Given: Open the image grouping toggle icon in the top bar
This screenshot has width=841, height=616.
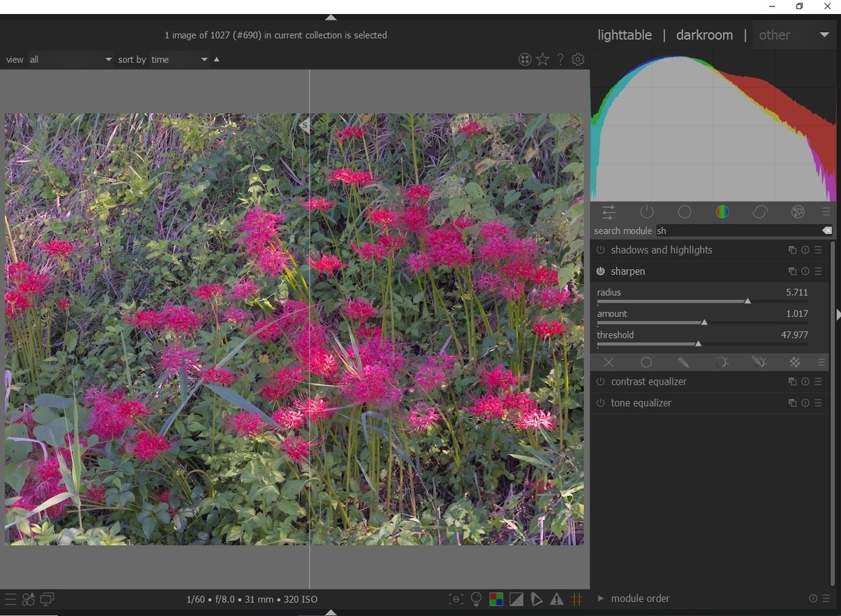Looking at the screenshot, I should click(524, 60).
